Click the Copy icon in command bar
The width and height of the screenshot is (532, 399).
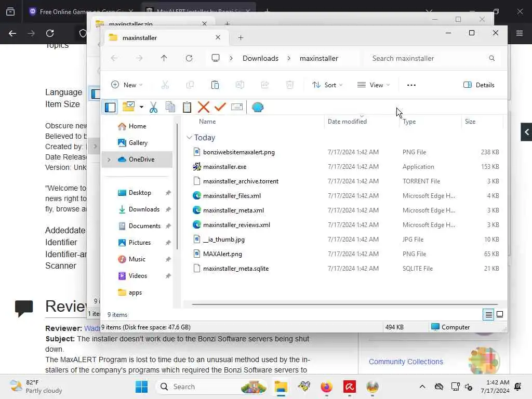190,85
